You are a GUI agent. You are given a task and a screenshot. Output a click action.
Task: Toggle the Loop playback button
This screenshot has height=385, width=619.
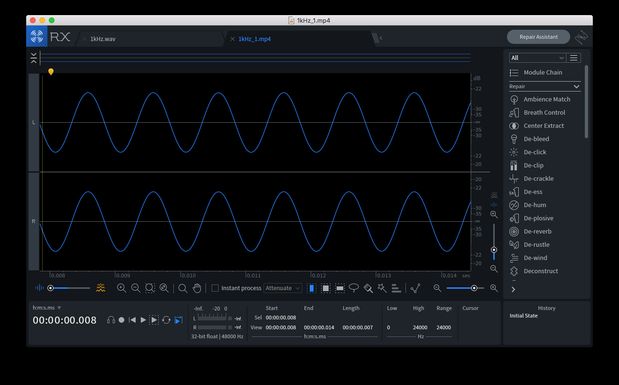click(x=166, y=320)
